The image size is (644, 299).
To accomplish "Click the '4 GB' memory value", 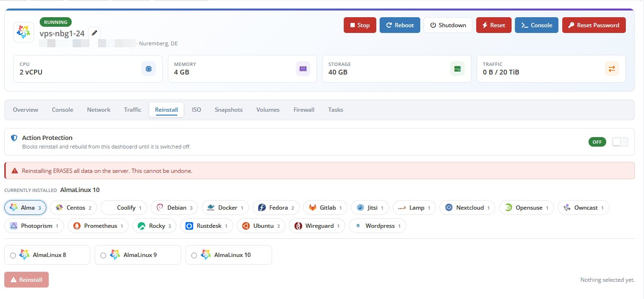I will (181, 73).
